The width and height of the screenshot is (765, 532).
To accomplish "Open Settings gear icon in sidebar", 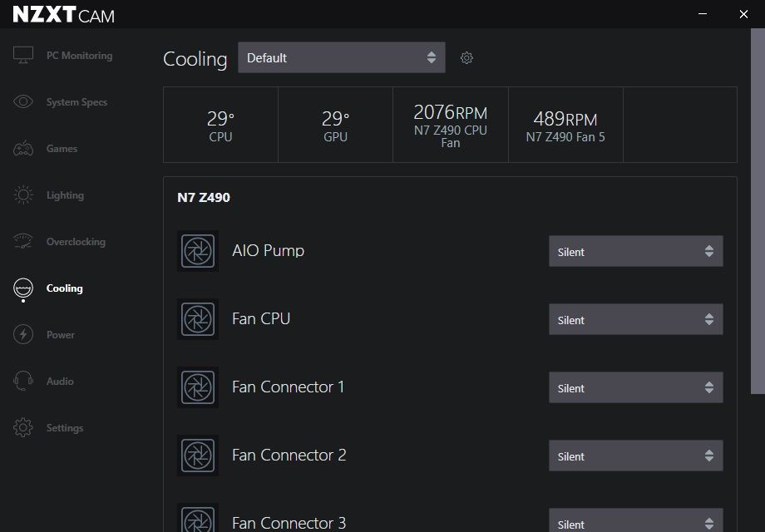I will [x=23, y=427].
